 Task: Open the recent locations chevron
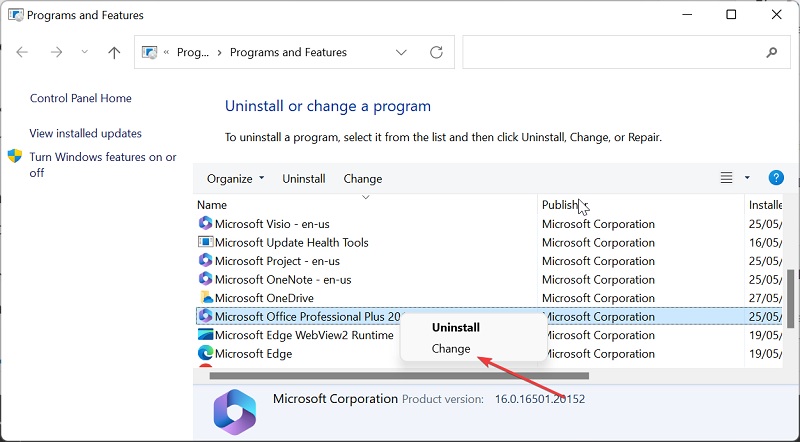coord(84,53)
